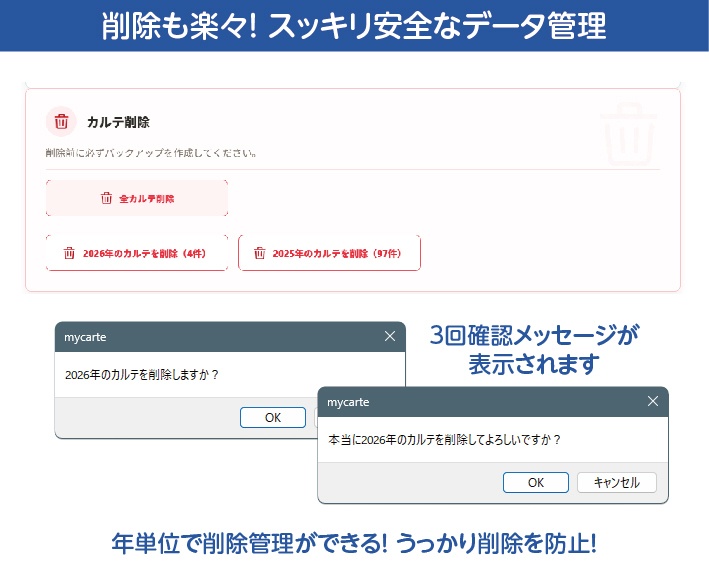Click trash icon in 全カルテ削除 button

click(106, 198)
